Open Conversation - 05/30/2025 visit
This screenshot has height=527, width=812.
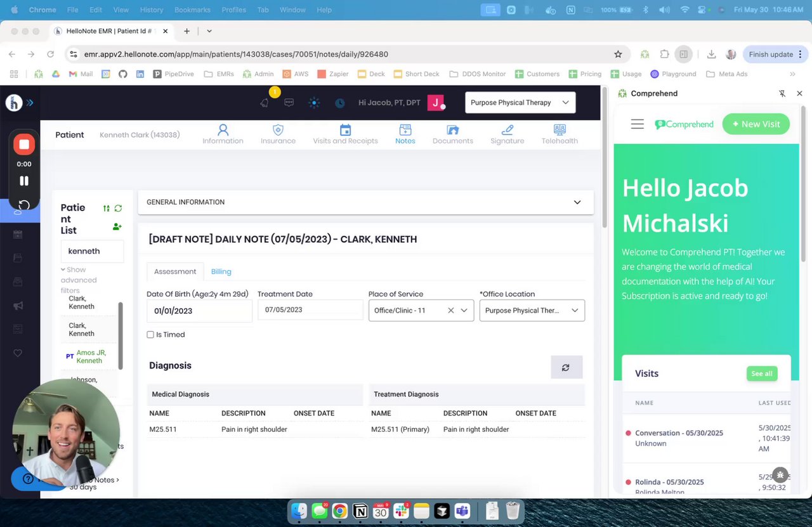[x=679, y=433]
